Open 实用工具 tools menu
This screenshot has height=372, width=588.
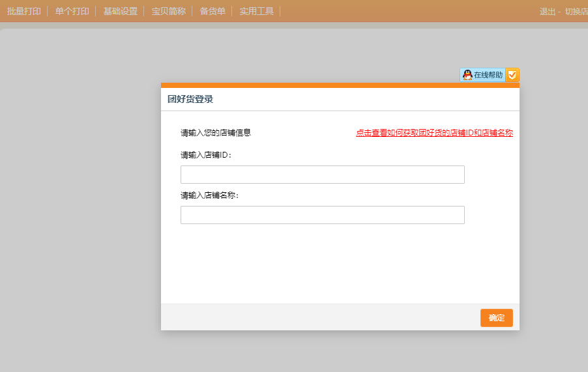[256, 11]
